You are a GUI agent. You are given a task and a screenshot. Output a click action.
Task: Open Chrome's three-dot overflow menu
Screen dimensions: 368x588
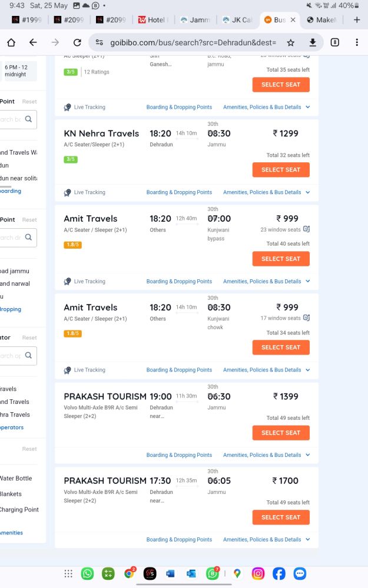click(x=356, y=42)
